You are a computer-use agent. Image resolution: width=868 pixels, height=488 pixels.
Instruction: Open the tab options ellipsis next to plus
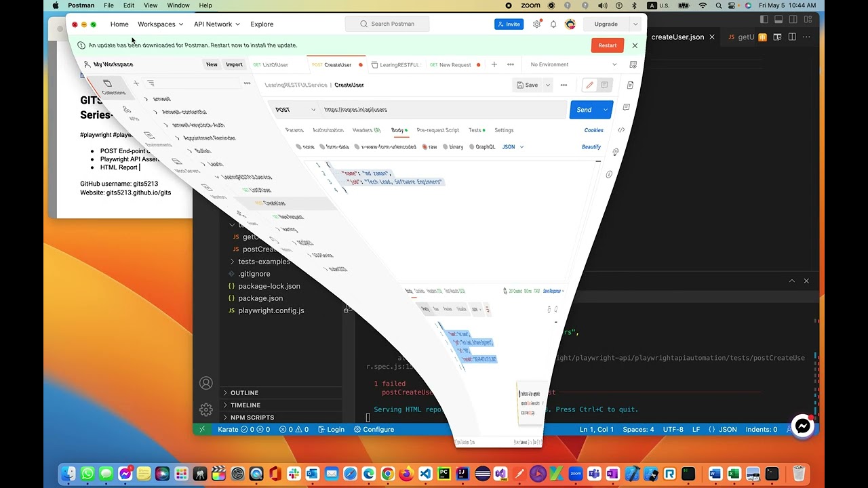511,64
